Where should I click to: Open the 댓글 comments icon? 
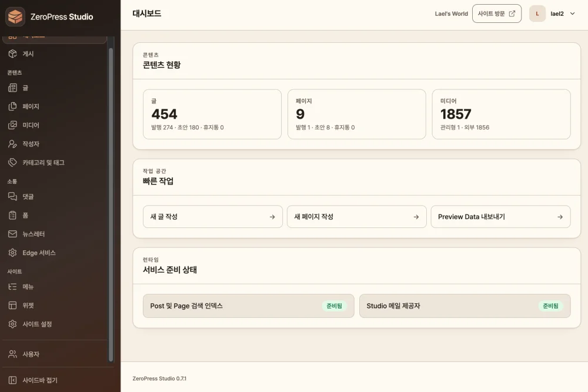tap(12, 196)
